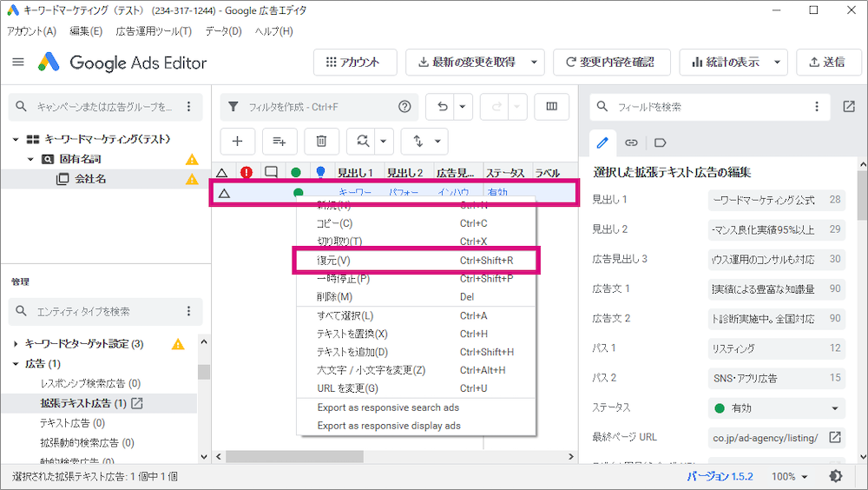The height and width of the screenshot is (490, 868).
Task: Edit the 見出し 1 text field
Action: click(776, 200)
